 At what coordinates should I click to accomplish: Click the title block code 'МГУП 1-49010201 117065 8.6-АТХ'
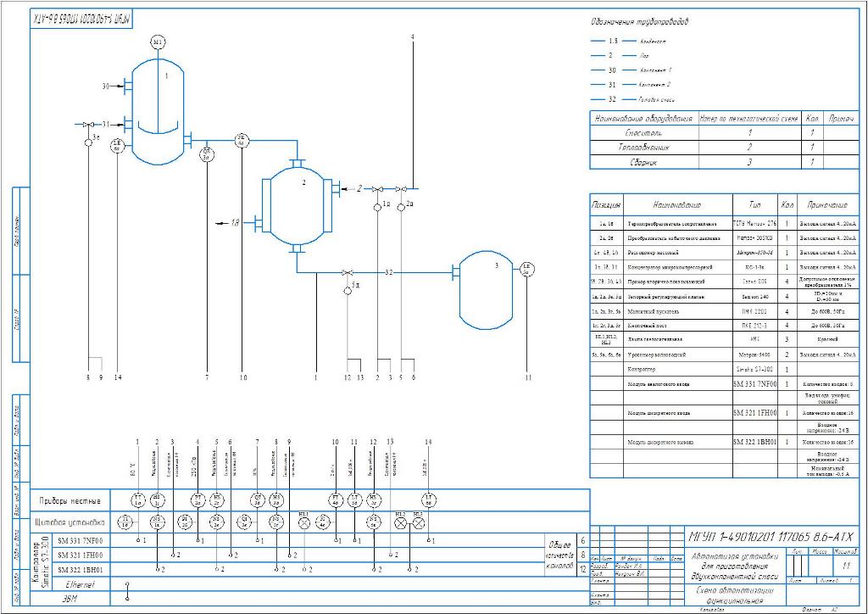(x=771, y=537)
